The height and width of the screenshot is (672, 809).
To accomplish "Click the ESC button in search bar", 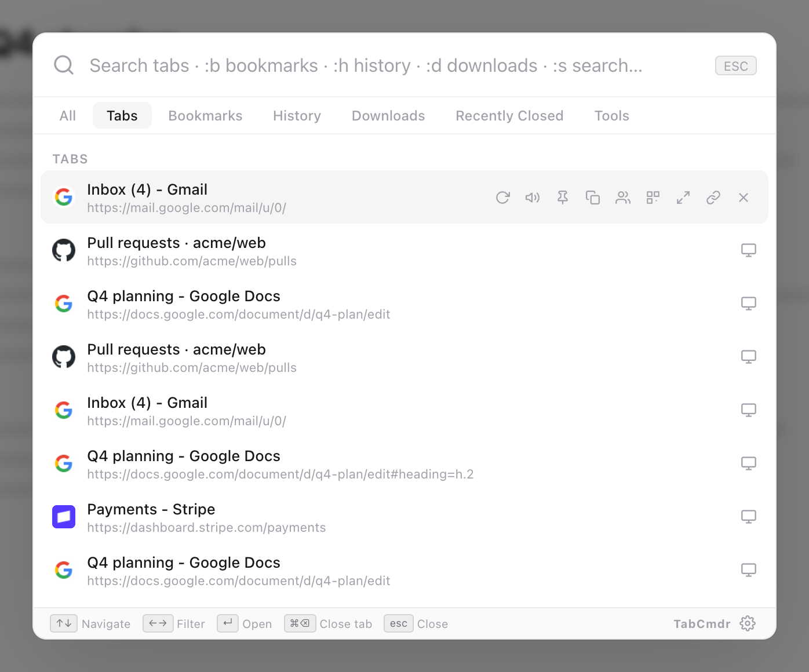I will [x=735, y=65].
